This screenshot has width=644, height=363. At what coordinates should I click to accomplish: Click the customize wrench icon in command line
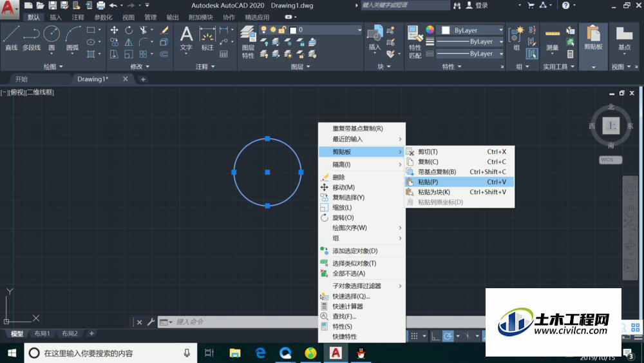point(151,322)
